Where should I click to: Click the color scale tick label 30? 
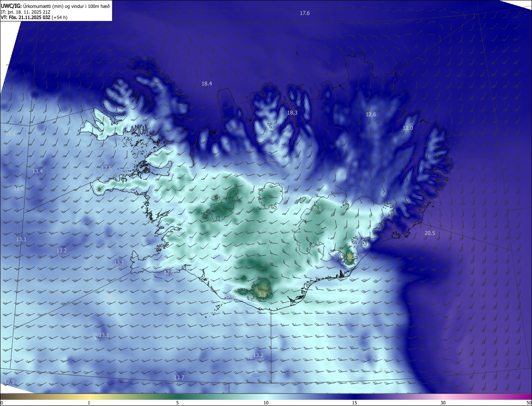point(443,403)
